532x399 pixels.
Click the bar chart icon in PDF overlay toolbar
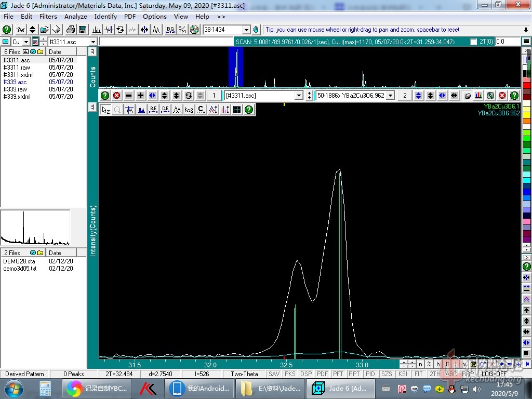[x=478, y=96]
